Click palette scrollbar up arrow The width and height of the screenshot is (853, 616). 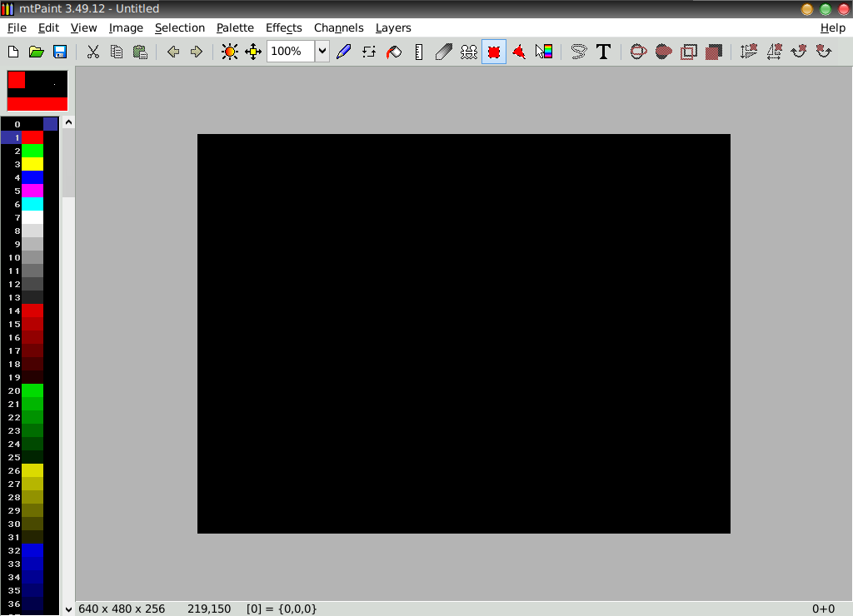(68, 122)
